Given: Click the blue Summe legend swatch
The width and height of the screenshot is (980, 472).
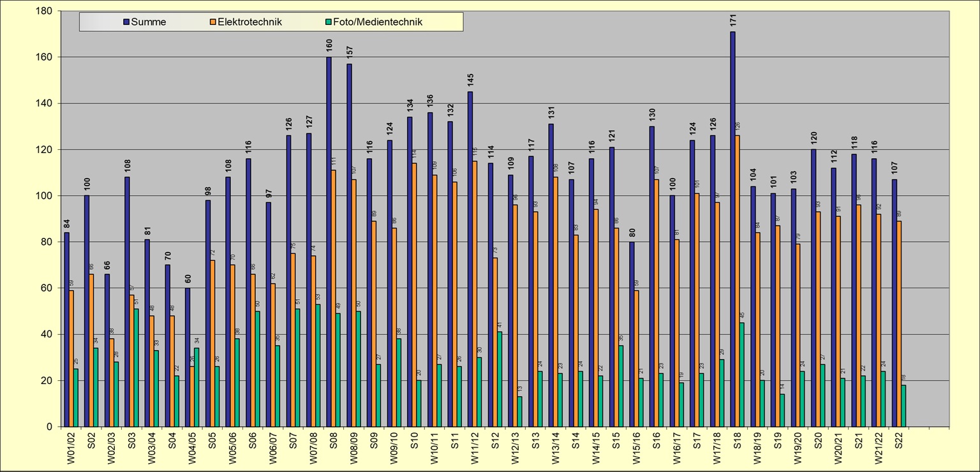Looking at the screenshot, I should (x=126, y=22).
